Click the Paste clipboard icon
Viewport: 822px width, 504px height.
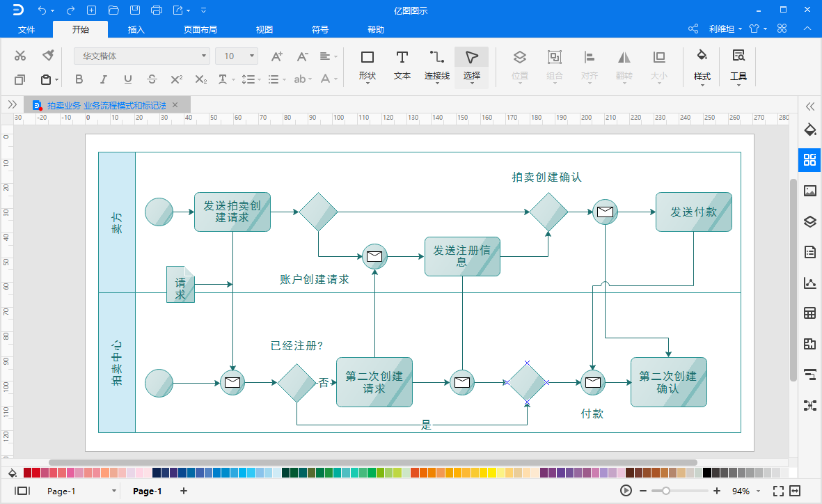(46, 79)
